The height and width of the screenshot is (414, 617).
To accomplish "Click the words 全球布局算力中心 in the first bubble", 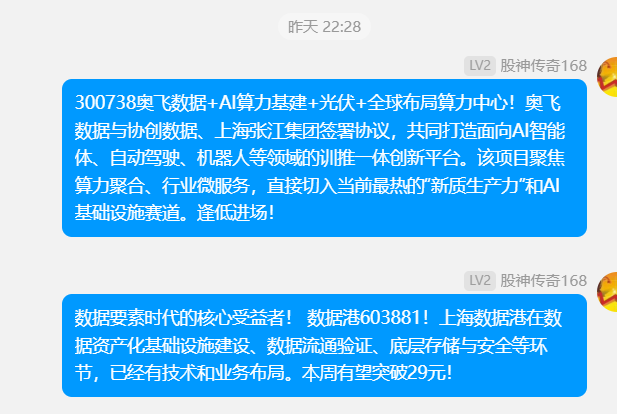I will point(437,103).
